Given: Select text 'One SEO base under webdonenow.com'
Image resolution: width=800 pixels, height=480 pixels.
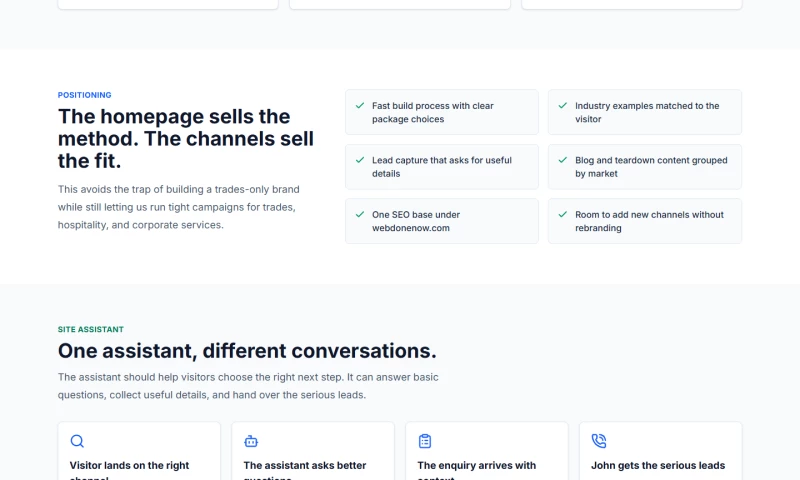Looking at the screenshot, I should (x=416, y=221).
